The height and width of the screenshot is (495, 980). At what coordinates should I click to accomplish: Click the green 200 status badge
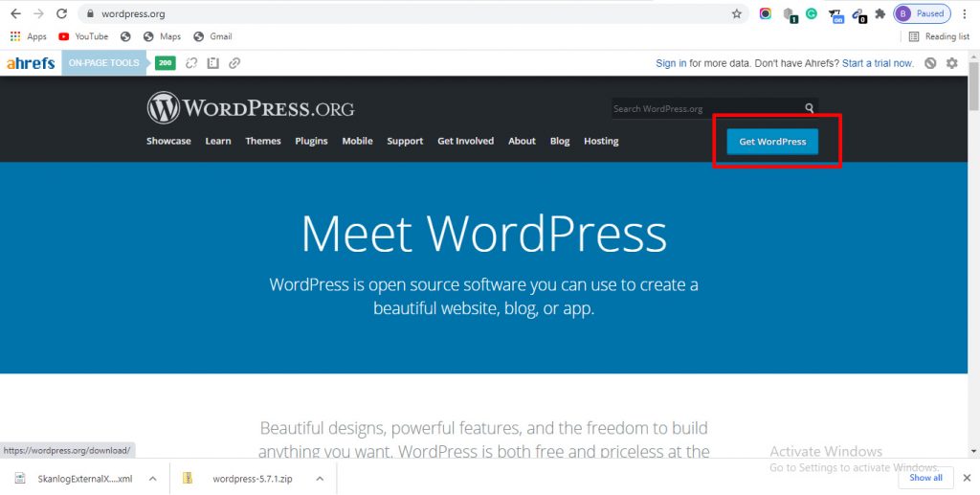pyautogui.click(x=165, y=63)
